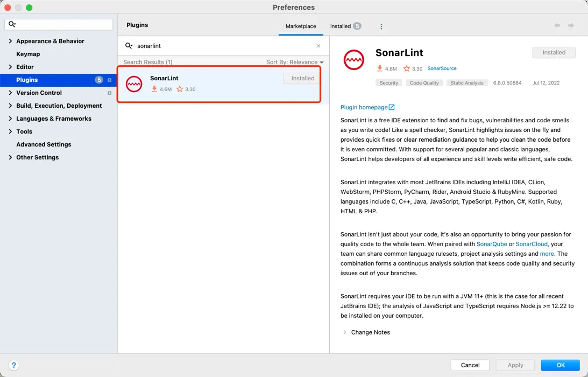Open the SonarQube link
The width and height of the screenshot is (588, 377).
pyautogui.click(x=492, y=244)
